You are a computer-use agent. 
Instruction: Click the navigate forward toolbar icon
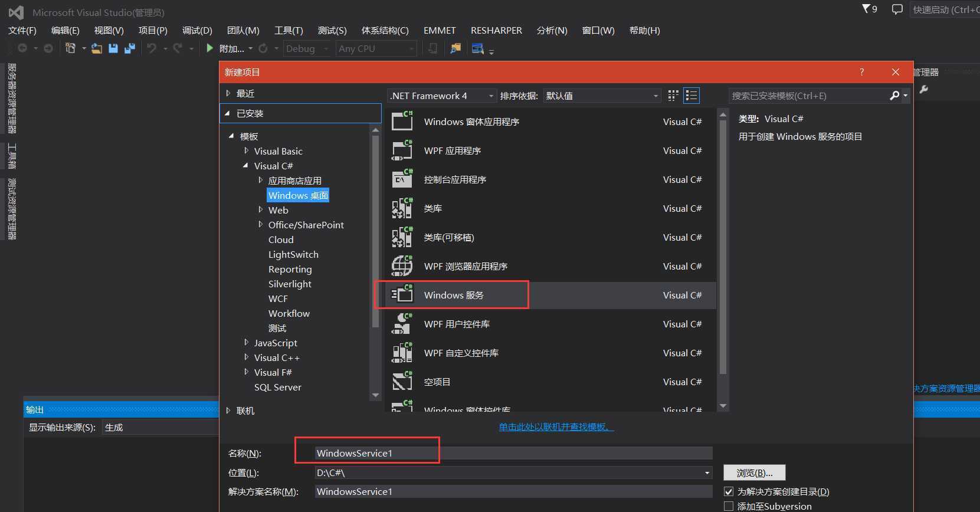pyautogui.click(x=48, y=48)
